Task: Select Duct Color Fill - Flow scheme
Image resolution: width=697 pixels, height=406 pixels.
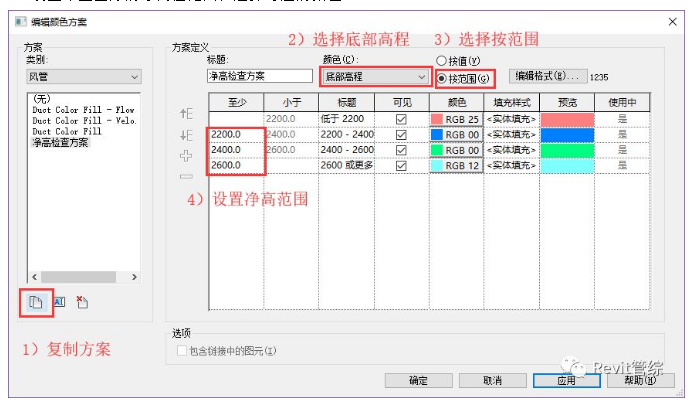Action: [x=83, y=110]
